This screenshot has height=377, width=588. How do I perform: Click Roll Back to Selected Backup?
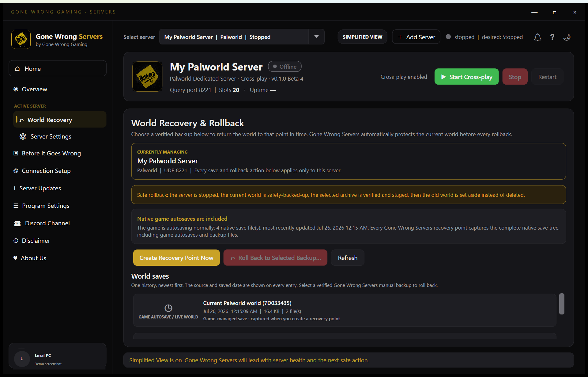tap(275, 258)
